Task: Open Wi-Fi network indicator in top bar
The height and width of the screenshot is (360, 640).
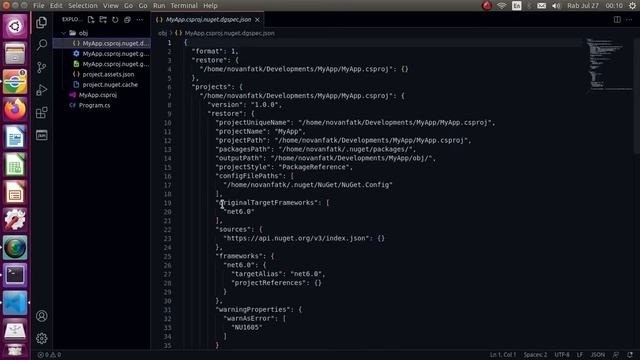Action: 502,6
